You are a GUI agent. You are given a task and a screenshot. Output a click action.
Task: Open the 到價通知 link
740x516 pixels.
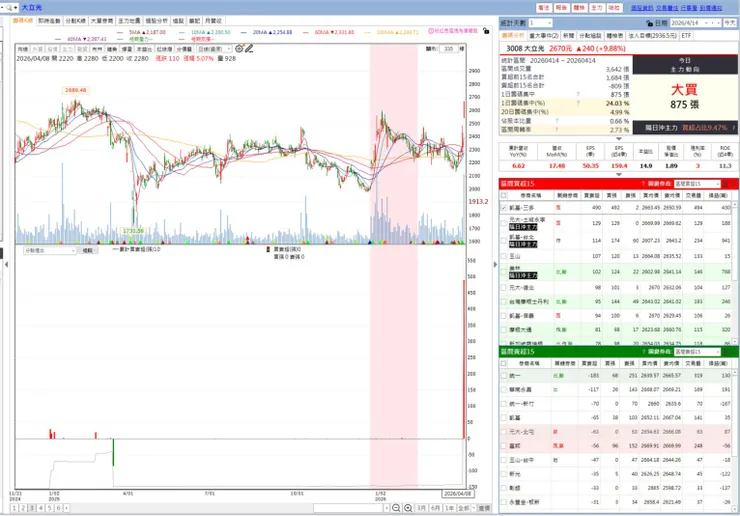(711, 8)
